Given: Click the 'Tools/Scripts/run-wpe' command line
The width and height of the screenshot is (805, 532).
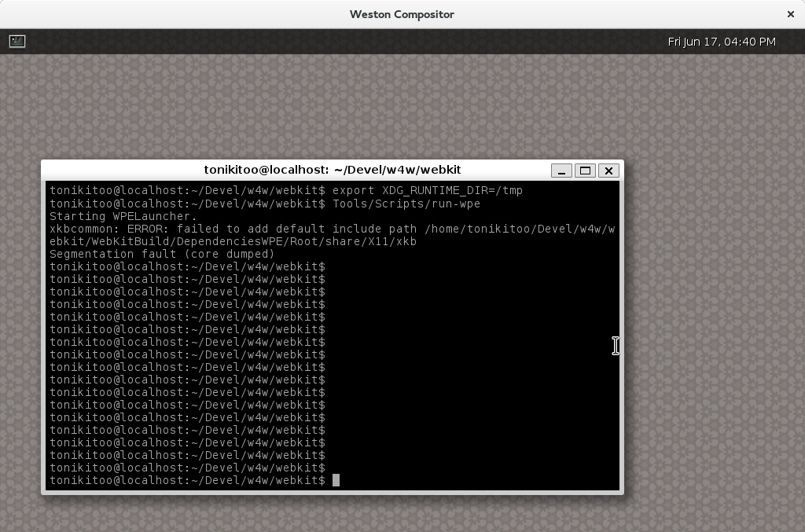Looking at the screenshot, I should coord(265,204).
